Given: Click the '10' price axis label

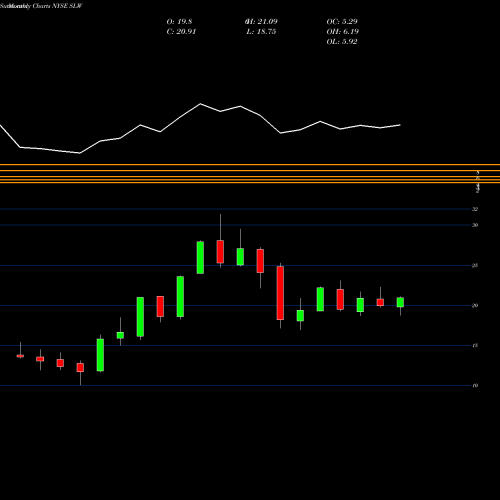Looking at the screenshot, I should [475, 386].
